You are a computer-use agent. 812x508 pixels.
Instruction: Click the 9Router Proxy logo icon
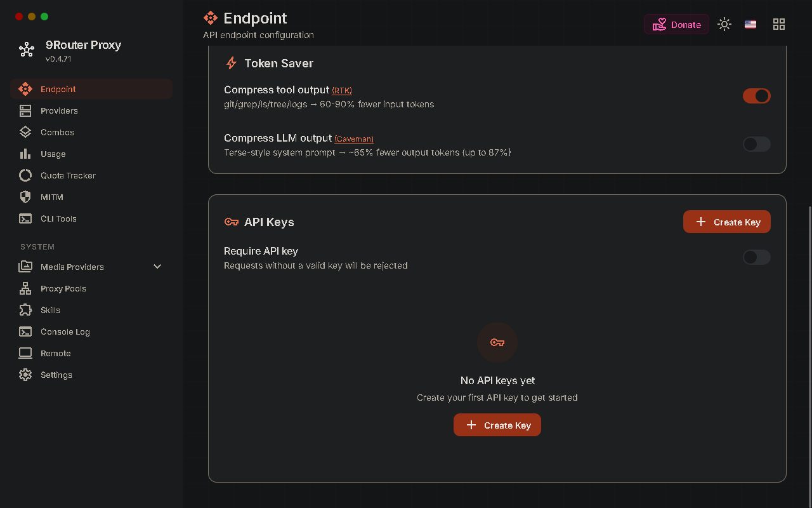click(27, 50)
